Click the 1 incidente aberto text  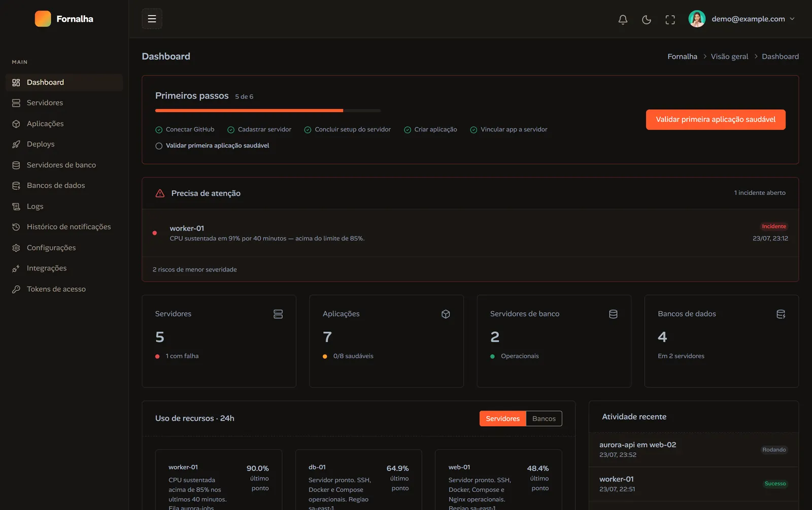[x=760, y=193]
